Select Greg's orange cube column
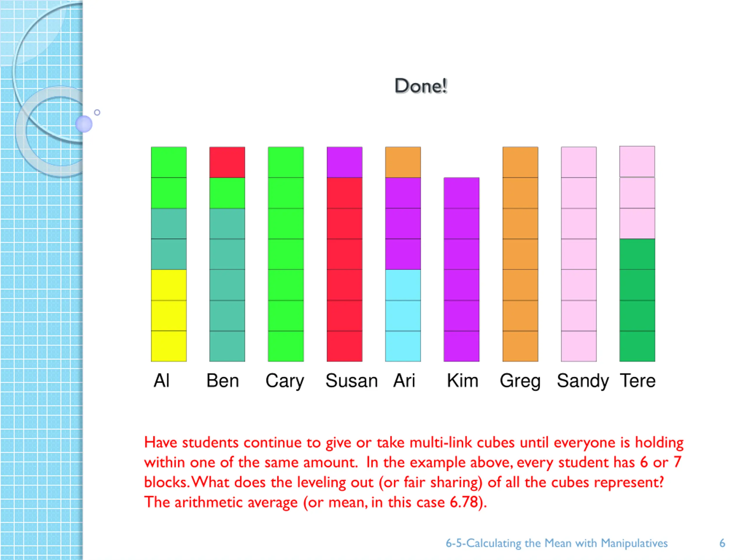The image size is (747, 560). [x=520, y=254]
